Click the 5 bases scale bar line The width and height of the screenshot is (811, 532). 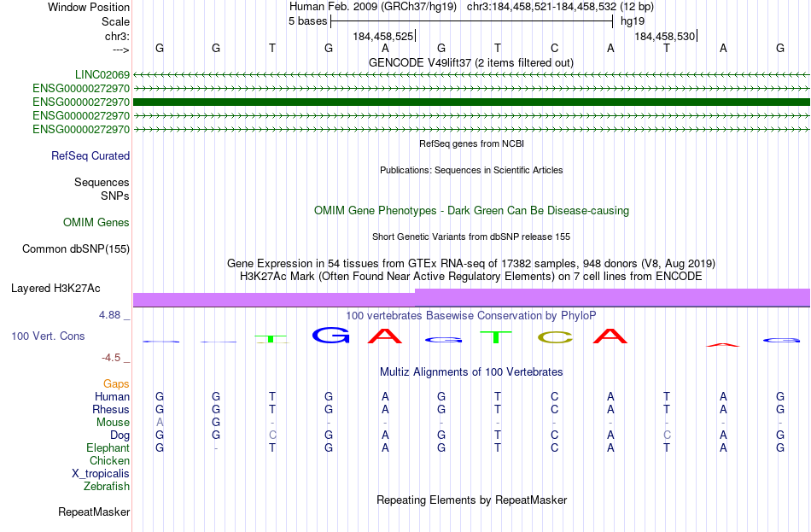[472, 21]
